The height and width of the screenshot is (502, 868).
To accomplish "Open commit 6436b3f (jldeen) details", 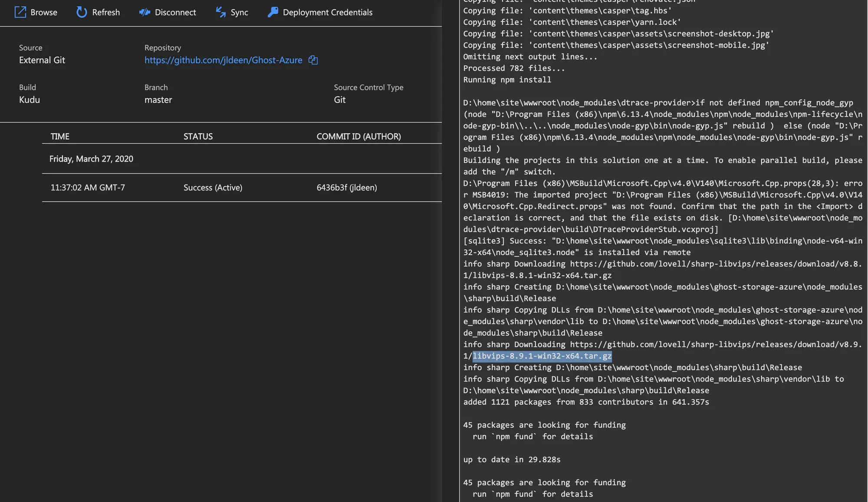I will [346, 187].
